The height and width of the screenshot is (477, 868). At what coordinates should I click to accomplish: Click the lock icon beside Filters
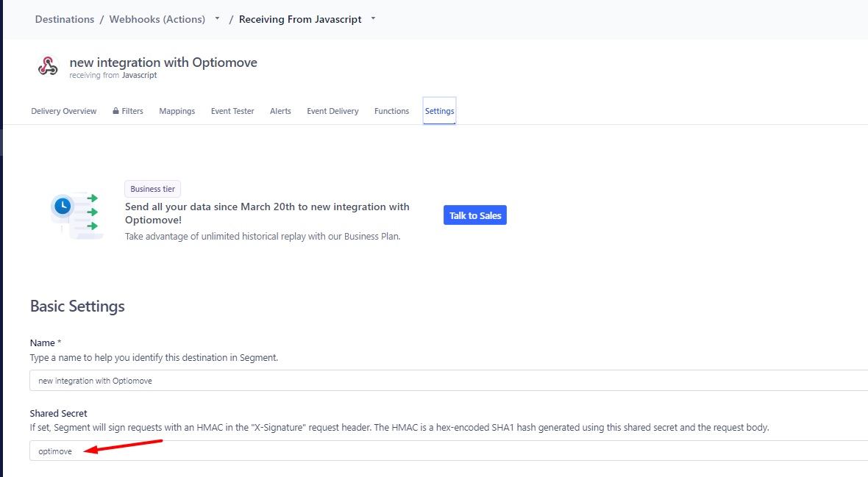115,111
